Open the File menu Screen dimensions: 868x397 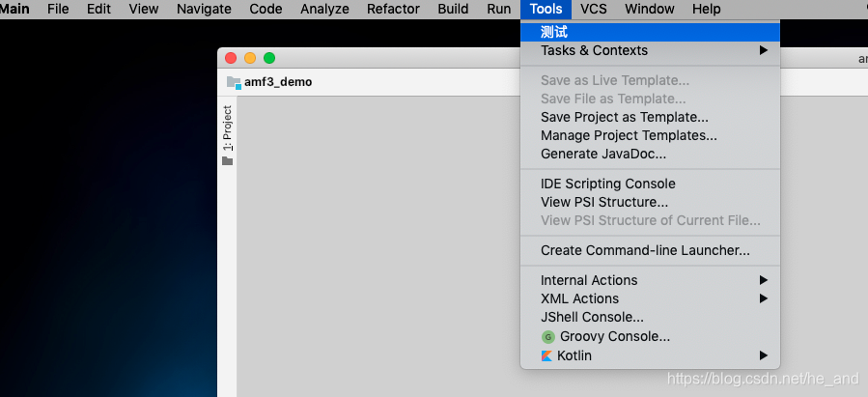click(x=58, y=9)
